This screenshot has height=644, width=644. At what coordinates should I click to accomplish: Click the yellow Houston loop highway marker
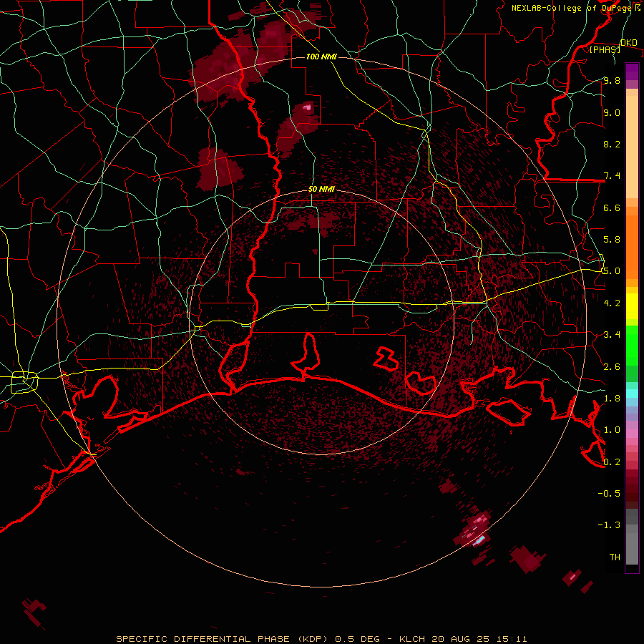(24, 381)
